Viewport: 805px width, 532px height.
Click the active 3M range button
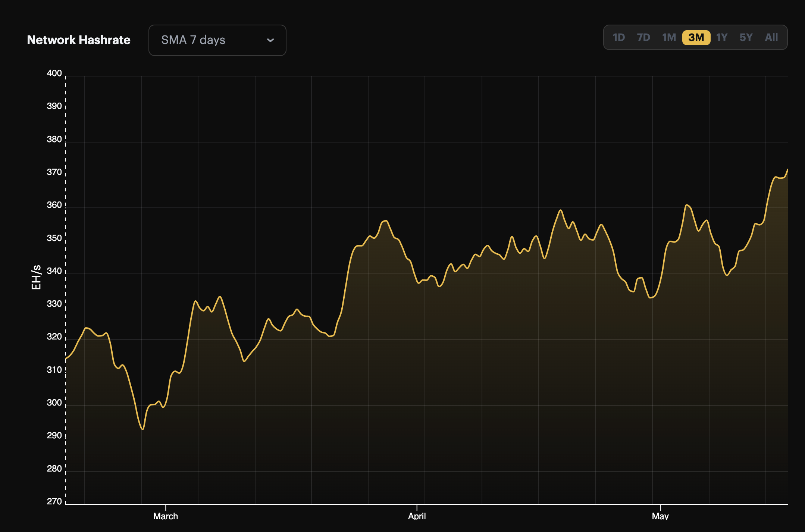[x=696, y=37]
